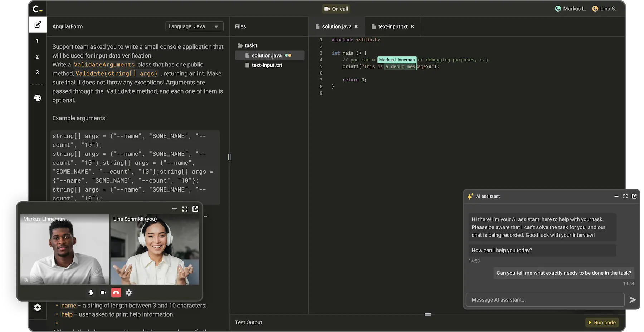The height and width of the screenshot is (332, 644).
Task: Click Markus Linneman's video thumbnail
Action: [65, 249]
